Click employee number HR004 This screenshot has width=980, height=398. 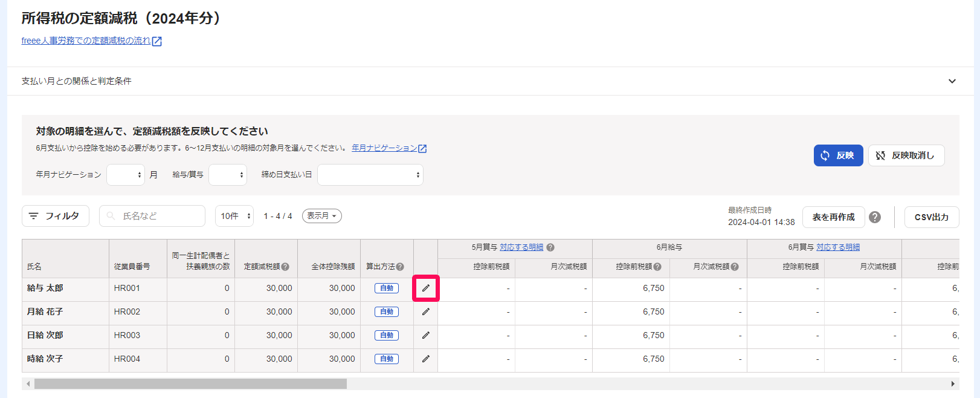[x=127, y=359]
